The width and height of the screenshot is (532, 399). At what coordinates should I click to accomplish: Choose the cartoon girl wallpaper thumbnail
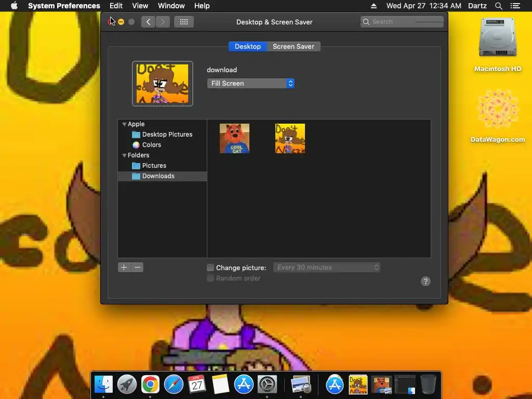(290, 138)
